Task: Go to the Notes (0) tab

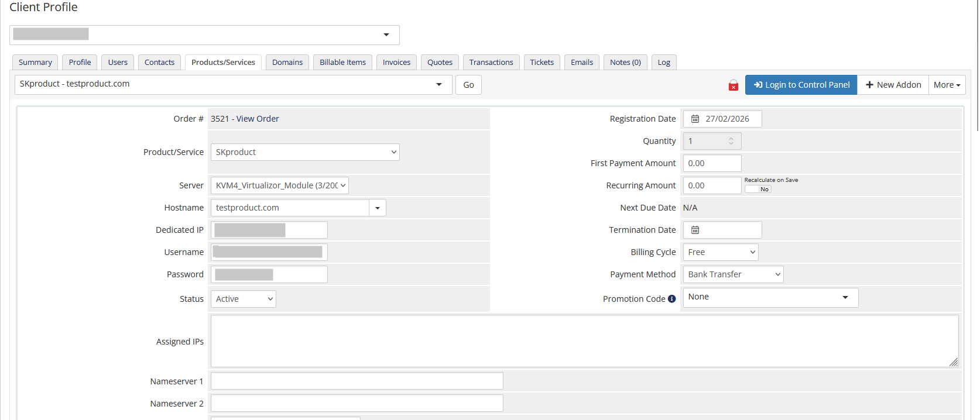Action: (x=625, y=62)
